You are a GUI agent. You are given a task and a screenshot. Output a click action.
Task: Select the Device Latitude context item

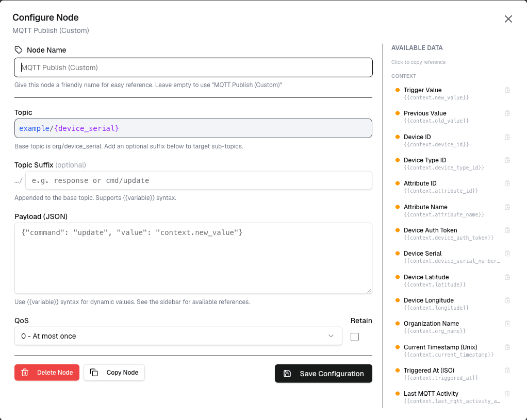pyautogui.click(x=452, y=280)
